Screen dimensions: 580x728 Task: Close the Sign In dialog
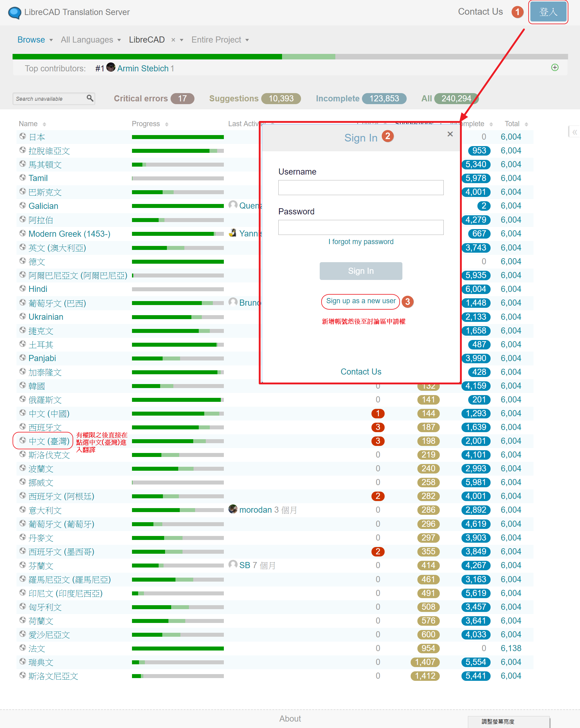pyautogui.click(x=450, y=134)
